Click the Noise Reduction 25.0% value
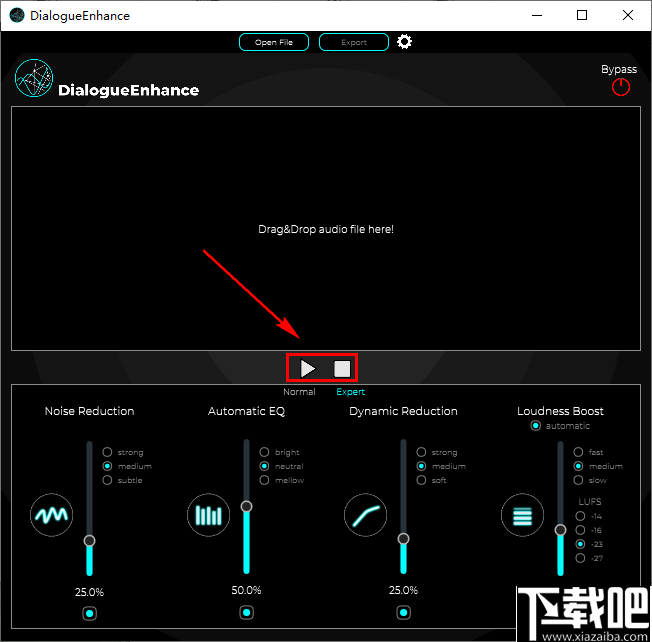This screenshot has height=642, width=652. click(89, 592)
